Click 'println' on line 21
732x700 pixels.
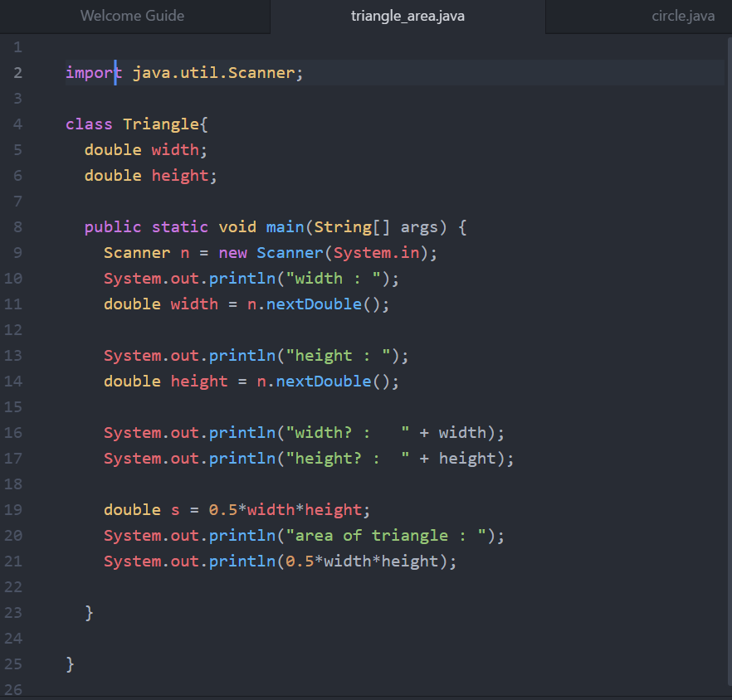242,561
